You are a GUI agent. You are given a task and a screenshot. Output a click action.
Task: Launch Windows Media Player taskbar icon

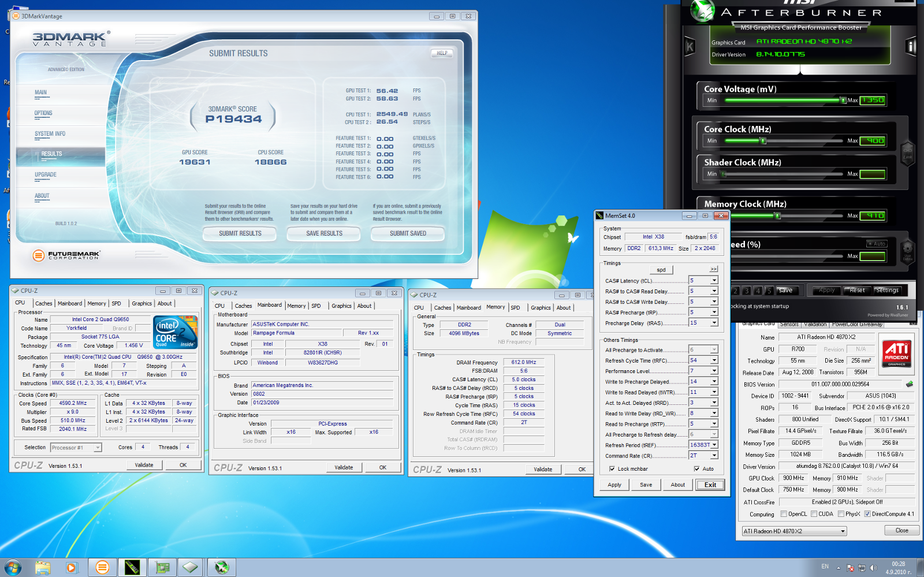[71, 568]
